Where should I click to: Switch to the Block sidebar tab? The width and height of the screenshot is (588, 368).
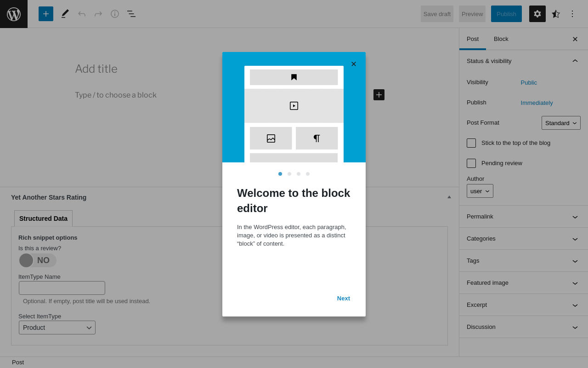(501, 39)
